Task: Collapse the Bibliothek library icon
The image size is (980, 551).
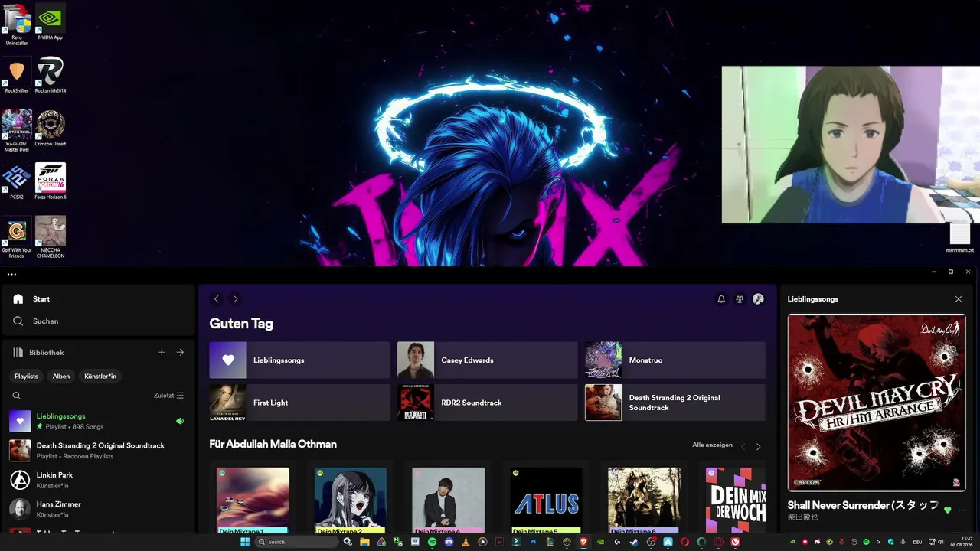Action: coord(18,353)
